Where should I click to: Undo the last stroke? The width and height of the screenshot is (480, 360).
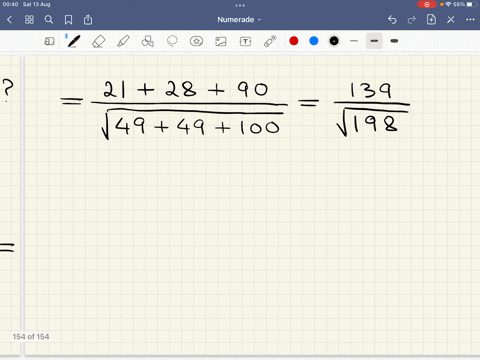[x=392, y=20]
